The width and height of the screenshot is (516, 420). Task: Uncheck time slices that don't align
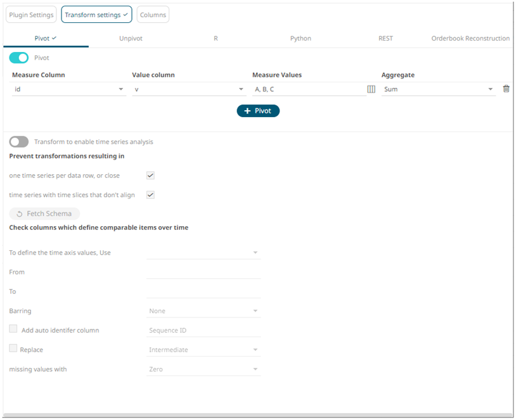tap(150, 194)
